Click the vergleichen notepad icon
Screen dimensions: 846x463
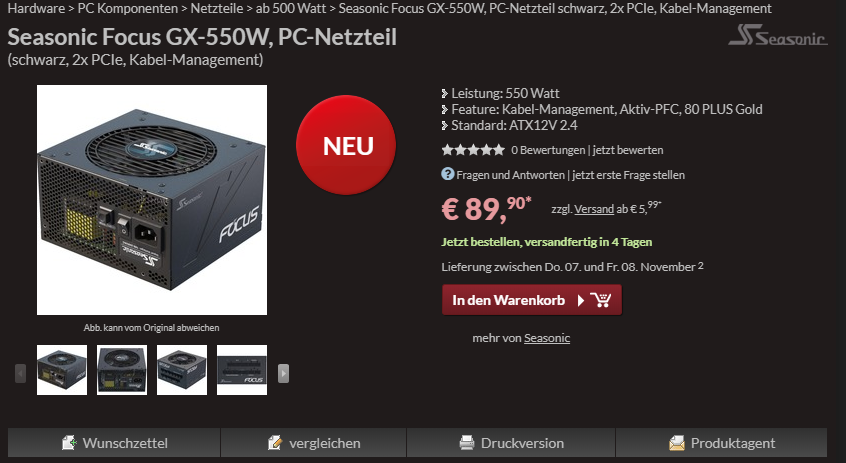tap(275, 443)
